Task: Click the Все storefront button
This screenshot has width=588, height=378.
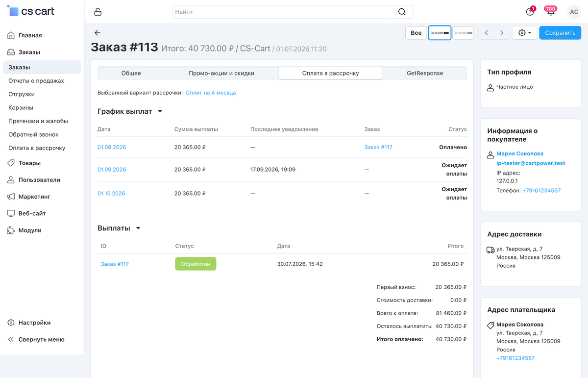Action: [x=416, y=33]
